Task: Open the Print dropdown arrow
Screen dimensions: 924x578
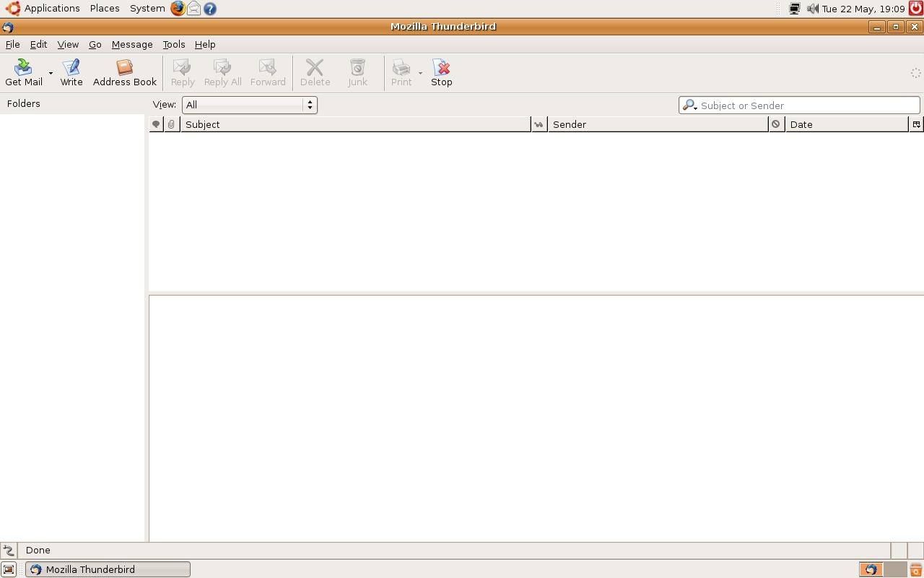Action: coord(420,73)
